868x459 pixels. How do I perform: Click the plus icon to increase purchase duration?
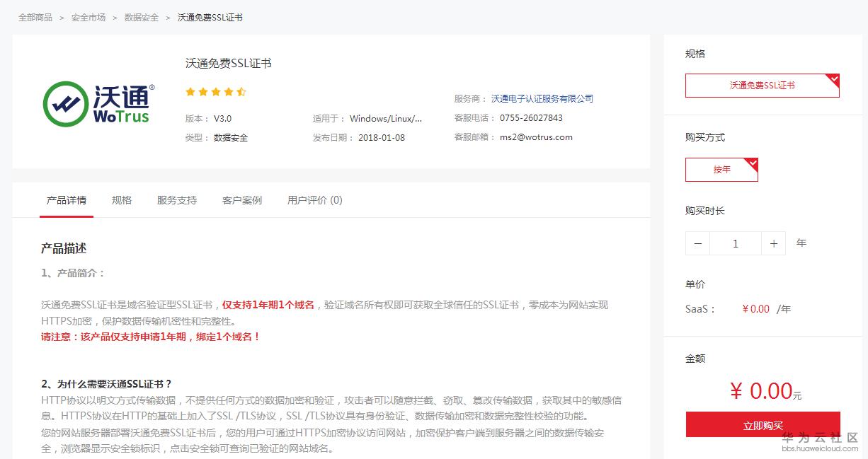coord(773,243)
